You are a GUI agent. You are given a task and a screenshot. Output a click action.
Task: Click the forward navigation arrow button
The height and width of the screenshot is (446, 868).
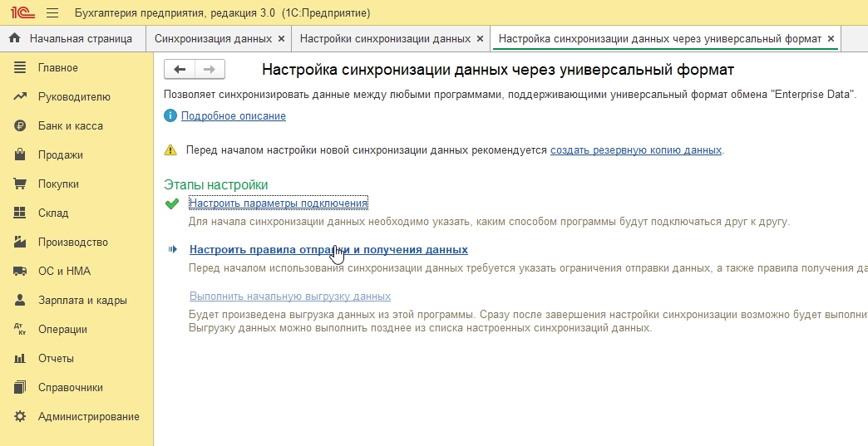(210, 70)
